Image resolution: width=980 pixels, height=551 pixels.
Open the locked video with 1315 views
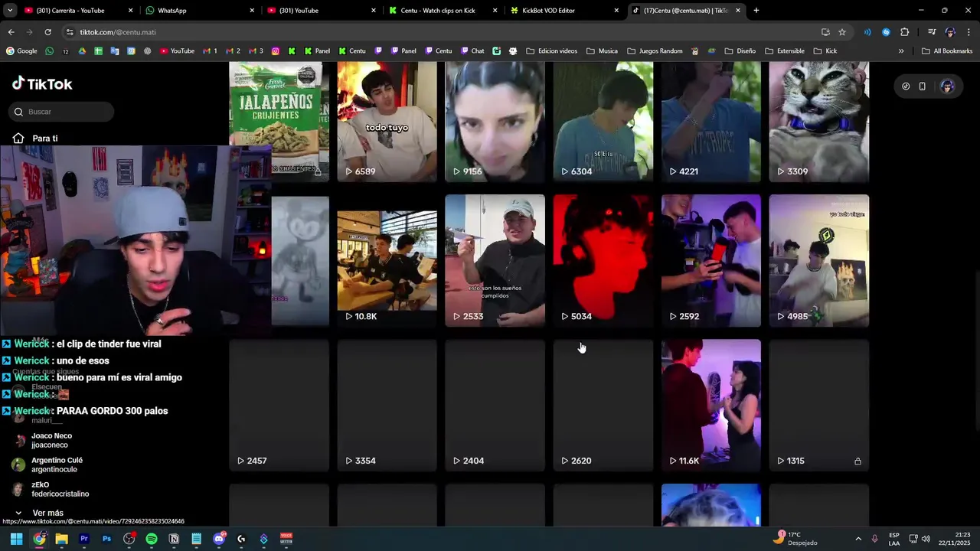click(x=818, y=405)
